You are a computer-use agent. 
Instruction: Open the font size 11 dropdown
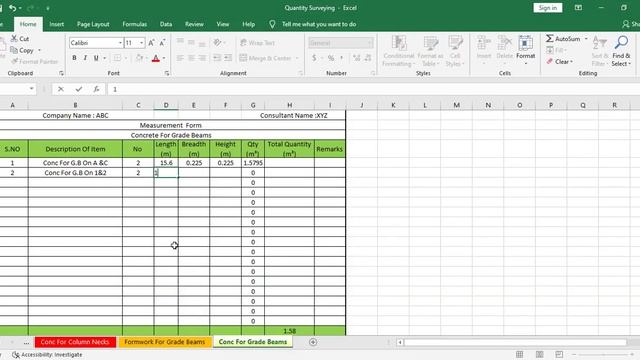(141, 42)
